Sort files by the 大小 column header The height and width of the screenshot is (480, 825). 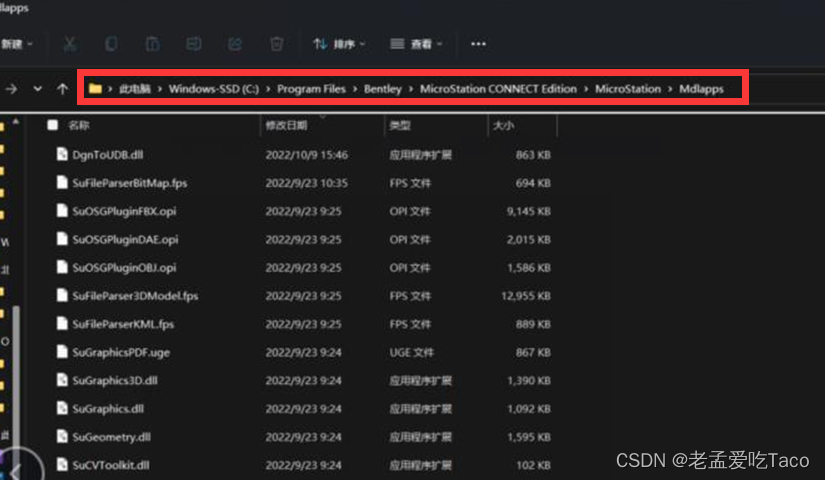[x=502, y=126]
